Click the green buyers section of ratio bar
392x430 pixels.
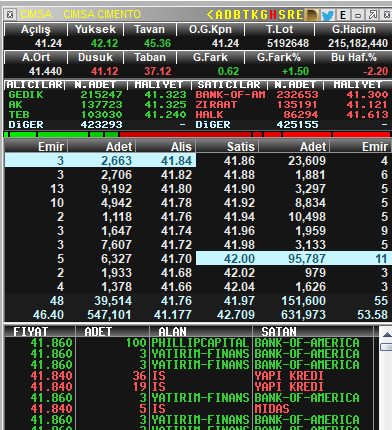(61, 135)
